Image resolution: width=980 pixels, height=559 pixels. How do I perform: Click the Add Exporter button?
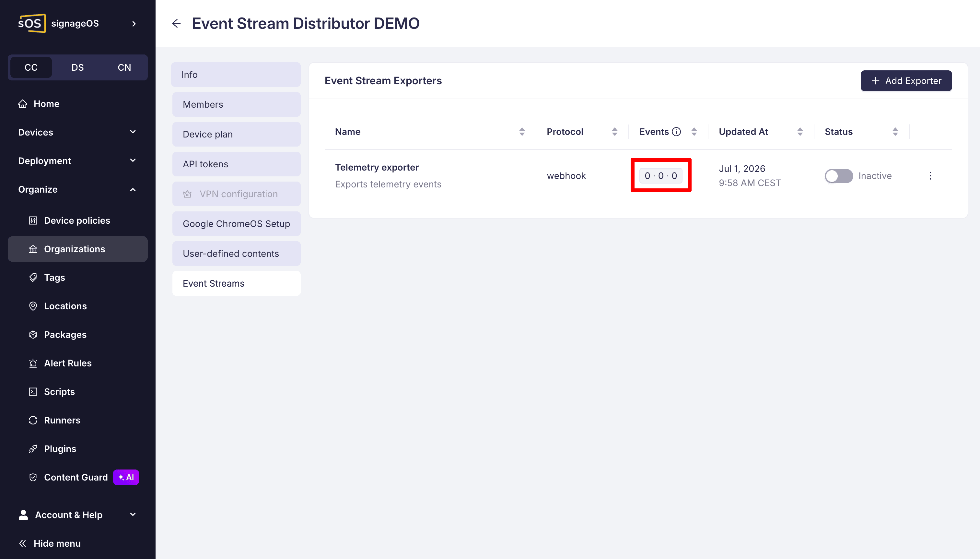906,81
